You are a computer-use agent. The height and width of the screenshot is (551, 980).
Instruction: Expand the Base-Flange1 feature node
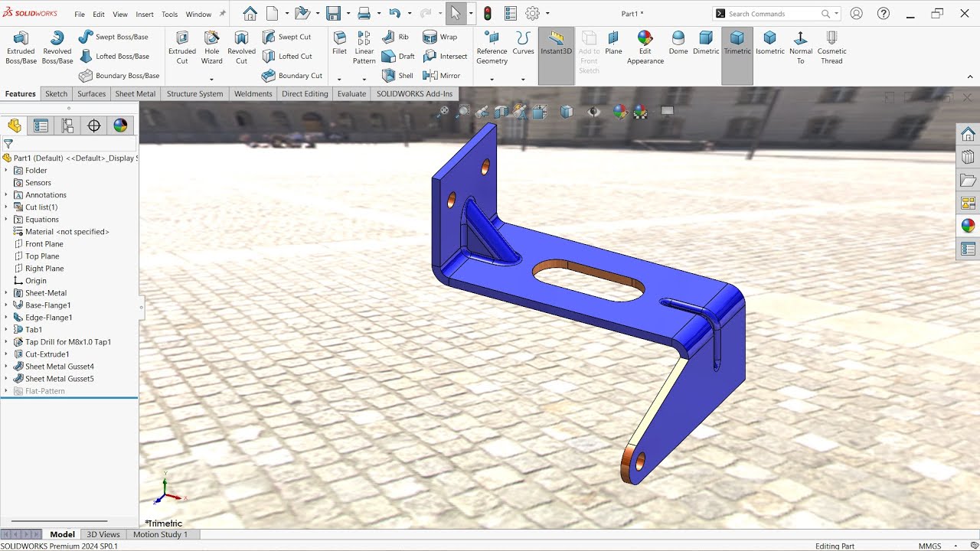6,305
